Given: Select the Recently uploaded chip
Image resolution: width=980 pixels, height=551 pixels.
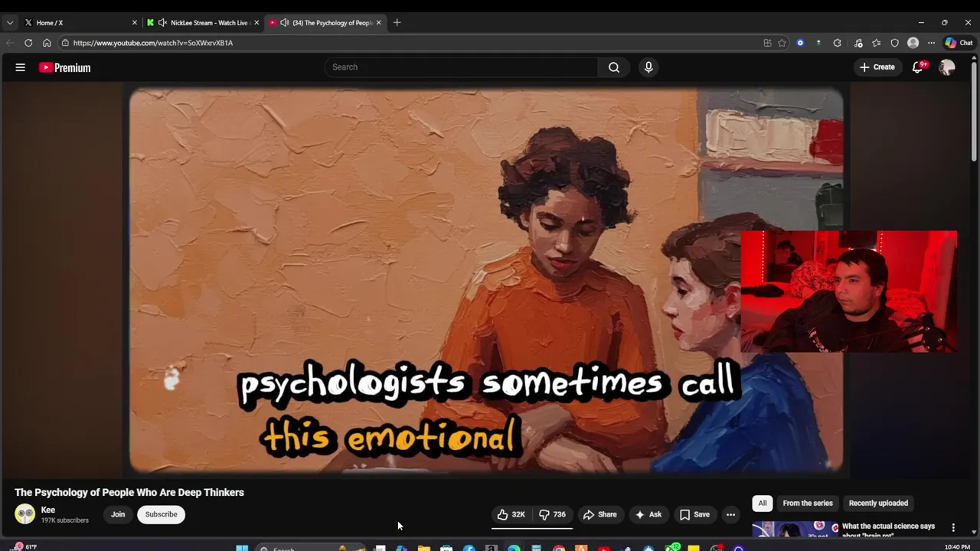Looking at the screenshot, I should [878, 504].
